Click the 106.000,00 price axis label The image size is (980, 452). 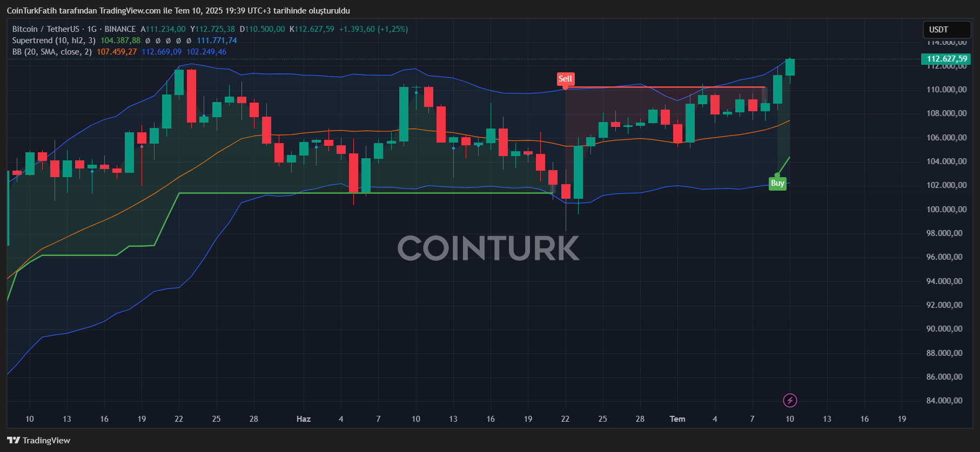pos(947,138)
